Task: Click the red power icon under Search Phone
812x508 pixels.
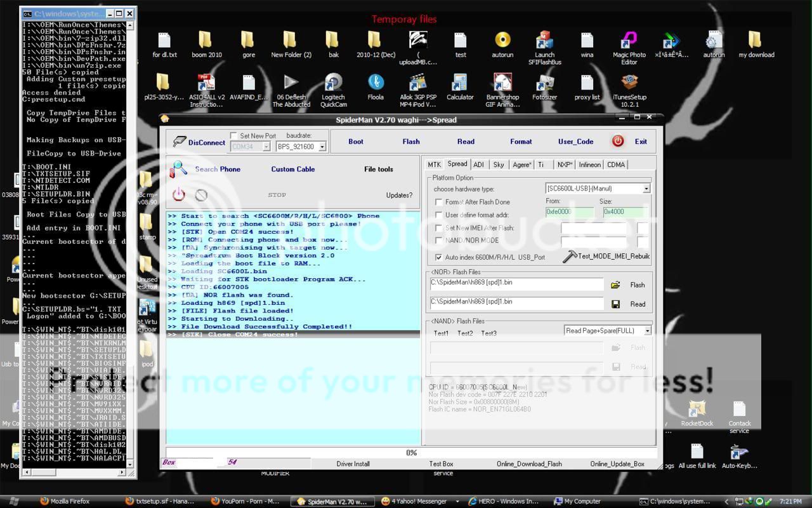Action: 179,195
